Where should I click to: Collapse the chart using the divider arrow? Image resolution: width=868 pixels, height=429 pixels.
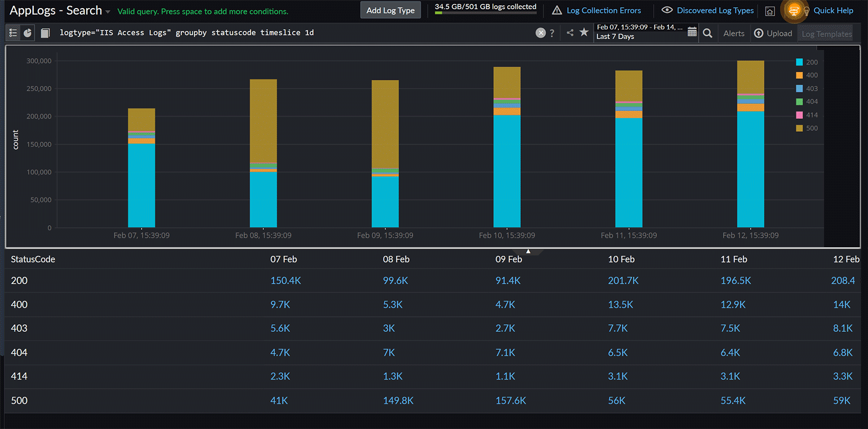pyautogui.click(x=528, y=251)
